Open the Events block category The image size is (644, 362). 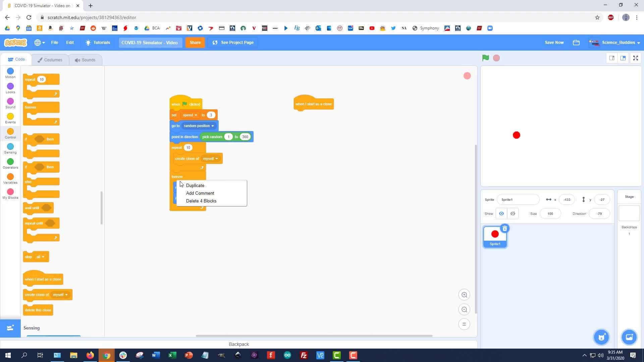point(10,118)
